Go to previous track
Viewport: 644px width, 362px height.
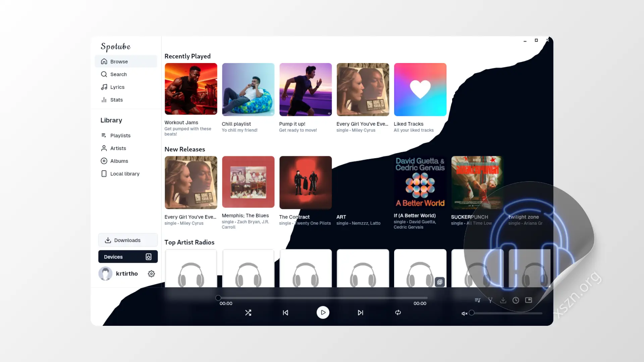(285, 313)
